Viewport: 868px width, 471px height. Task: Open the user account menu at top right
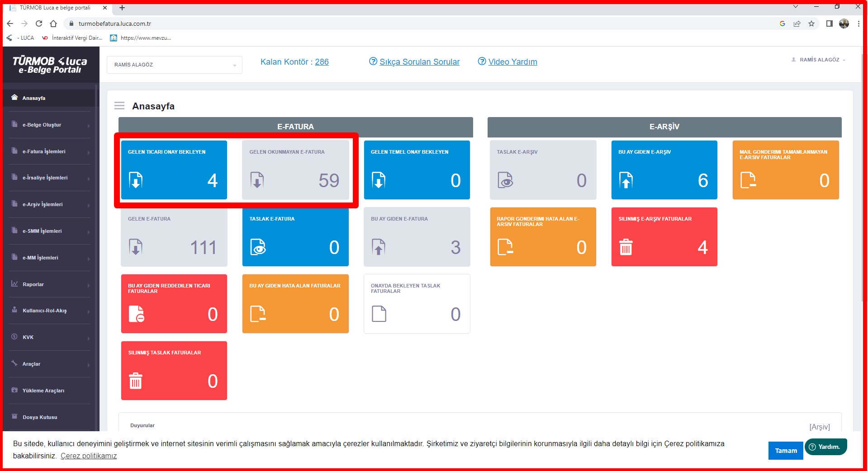[819, 60]
